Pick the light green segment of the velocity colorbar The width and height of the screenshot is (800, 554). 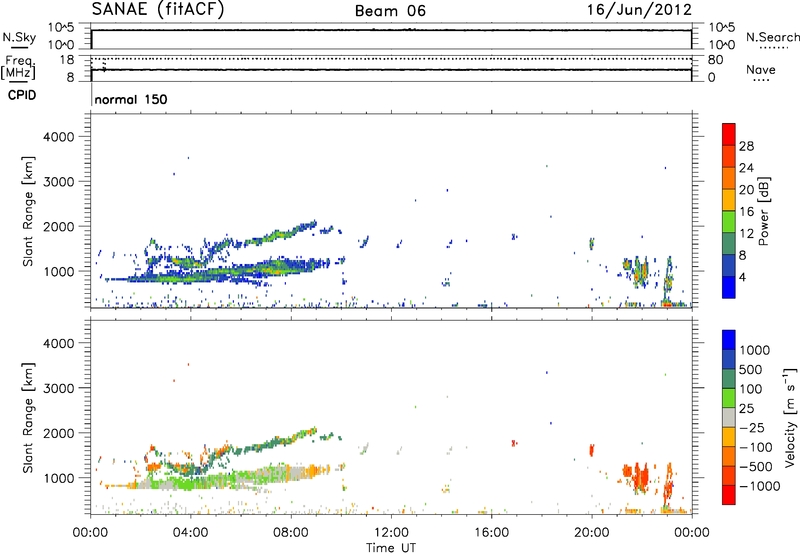tap(729, 398)
